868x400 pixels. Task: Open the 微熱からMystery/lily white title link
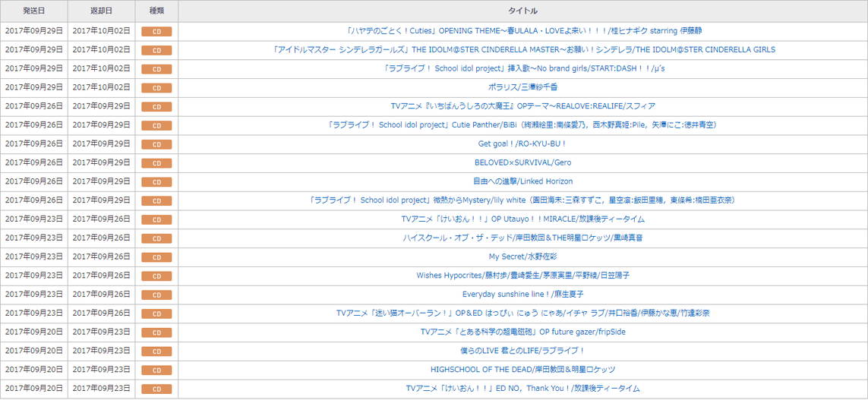522,200
